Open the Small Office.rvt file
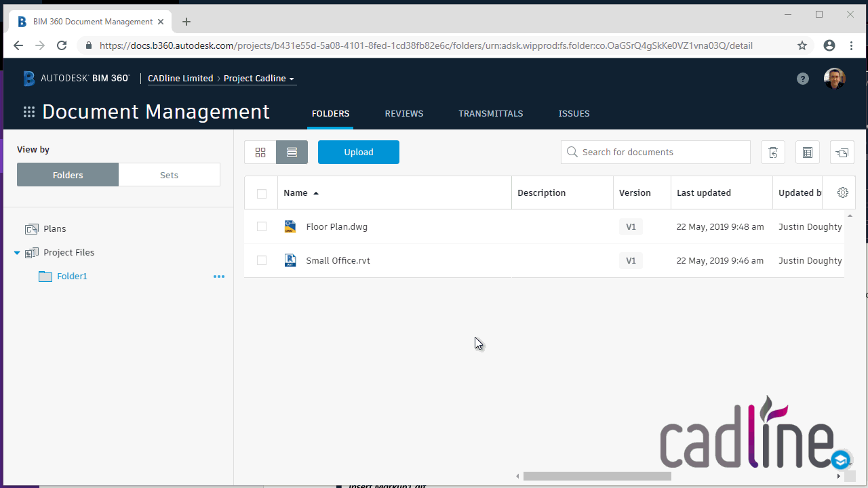This screenshot has height=488, width=868. (338, 261)
